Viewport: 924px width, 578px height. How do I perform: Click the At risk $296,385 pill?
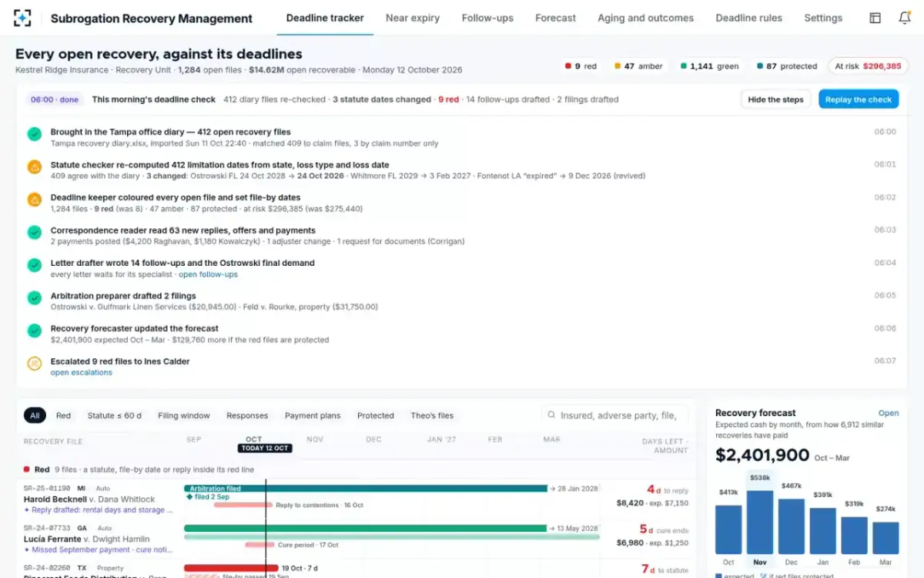pos(868,66)
